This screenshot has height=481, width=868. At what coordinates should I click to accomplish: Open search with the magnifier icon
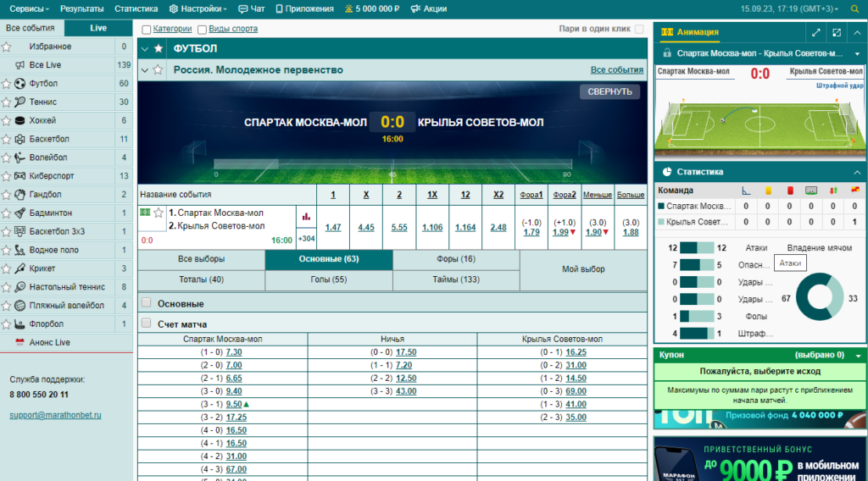point(854,8)
